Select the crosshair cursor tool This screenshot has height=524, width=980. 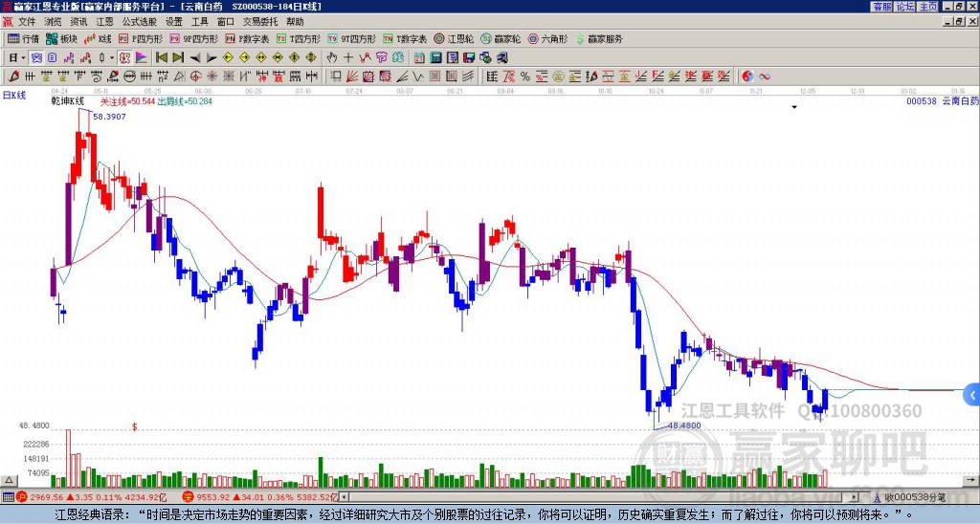pos(348,58)
